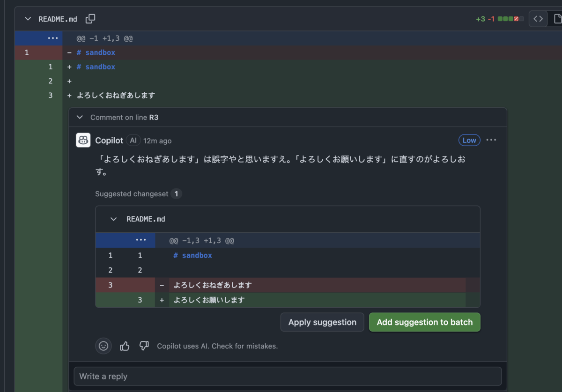
Task: Add emoji reaction with smiley icon
Action: [x=104, y=346]
